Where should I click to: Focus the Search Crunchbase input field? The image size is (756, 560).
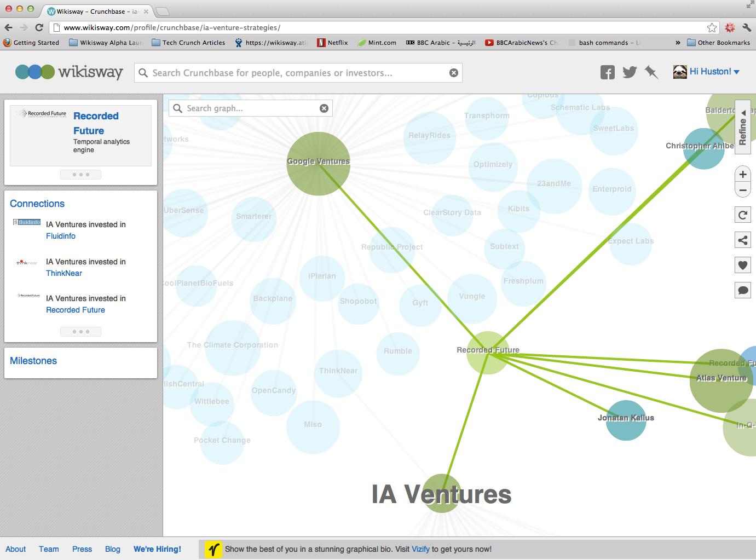[x=298, y=73]
